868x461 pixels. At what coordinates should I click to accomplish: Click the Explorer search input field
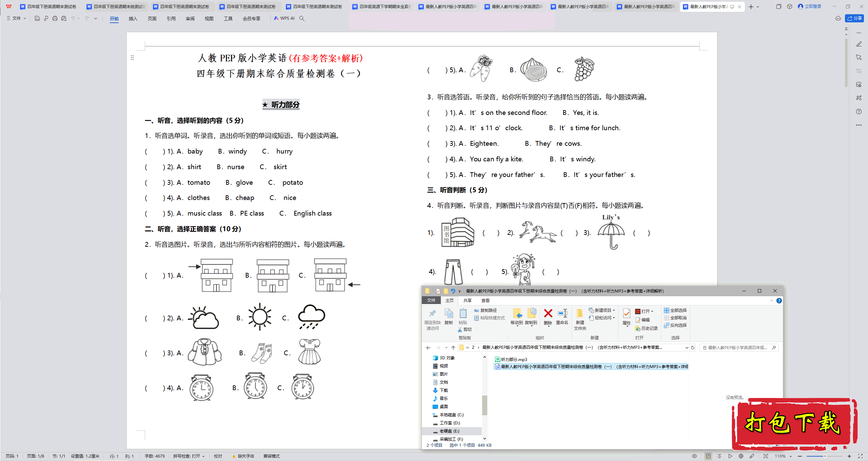click(739, 347)
